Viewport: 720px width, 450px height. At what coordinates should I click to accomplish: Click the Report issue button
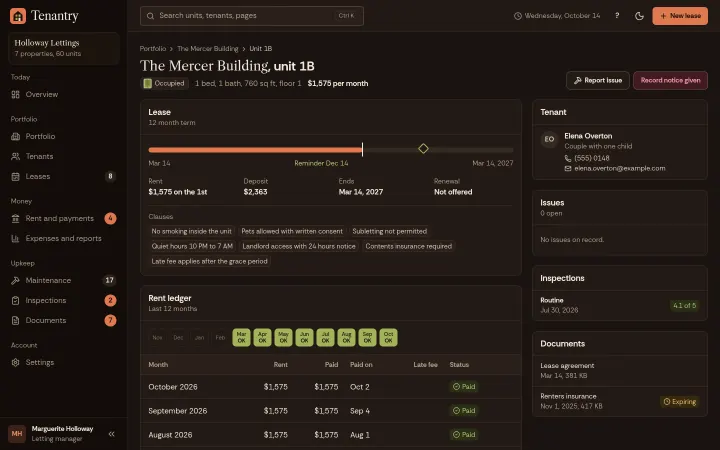(597, 80)
